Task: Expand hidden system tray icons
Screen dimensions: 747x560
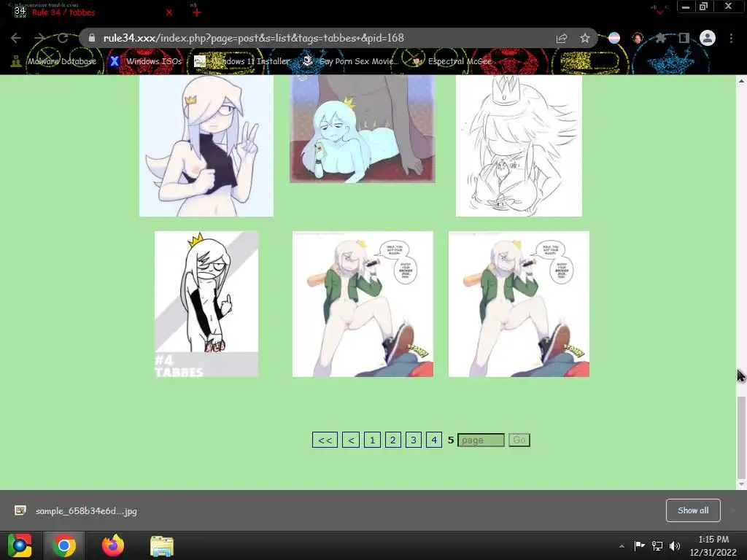Action: click(x=622, y=546)
